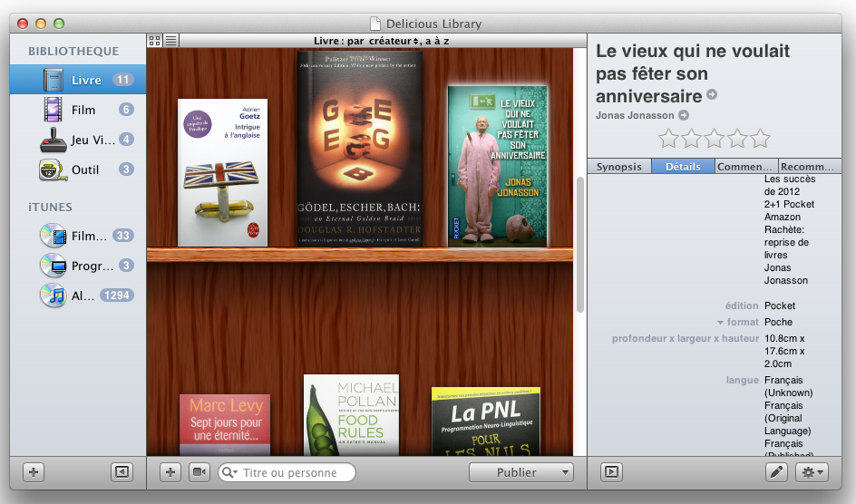Open the Jeu Vidéo joystick shelf

77,140
